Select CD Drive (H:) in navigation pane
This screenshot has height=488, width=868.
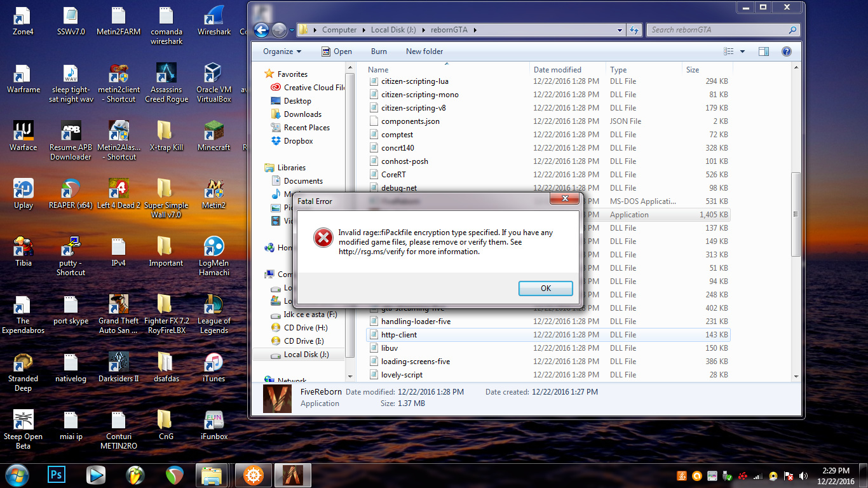(x=306, y=328)
